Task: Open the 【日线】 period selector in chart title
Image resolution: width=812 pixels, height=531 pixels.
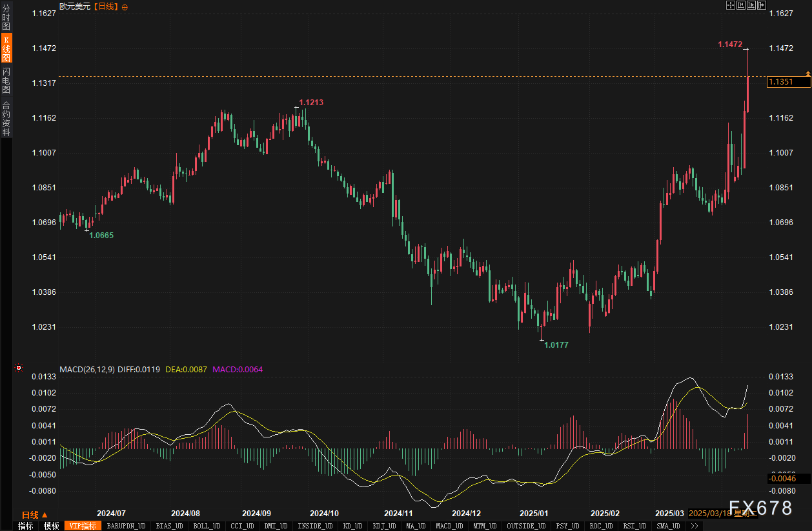Action: point(107,6)
